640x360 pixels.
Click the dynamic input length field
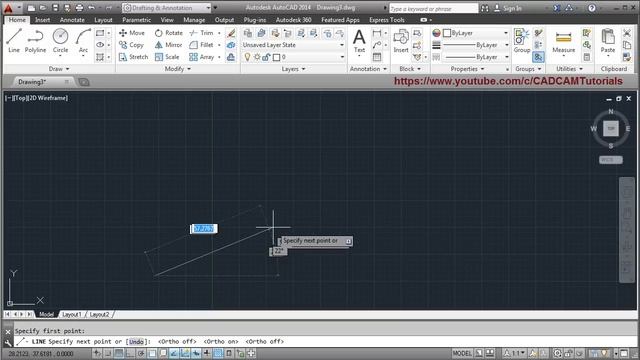coord(204,229)
